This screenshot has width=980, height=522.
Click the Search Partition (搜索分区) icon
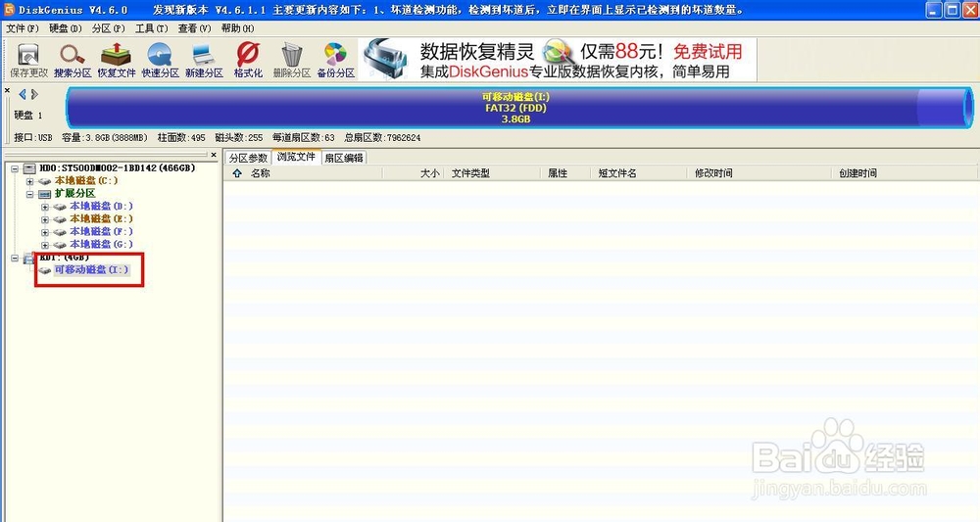tap(73, 60)
